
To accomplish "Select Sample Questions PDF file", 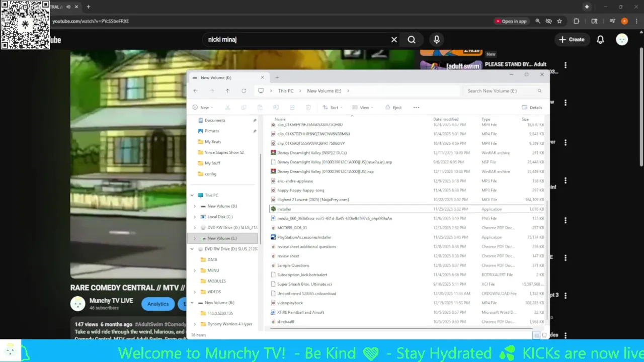I will [x=407, y=265].
